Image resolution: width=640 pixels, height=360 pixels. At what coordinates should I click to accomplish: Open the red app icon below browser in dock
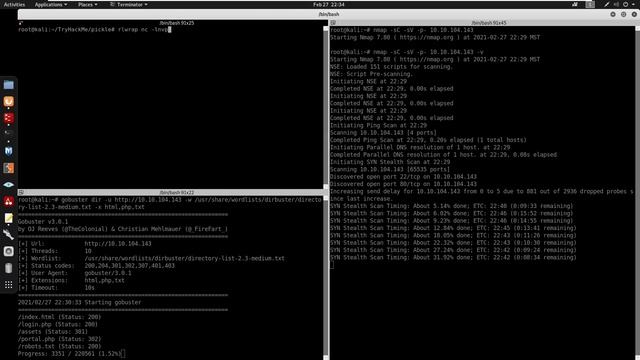tap(9, 118)
